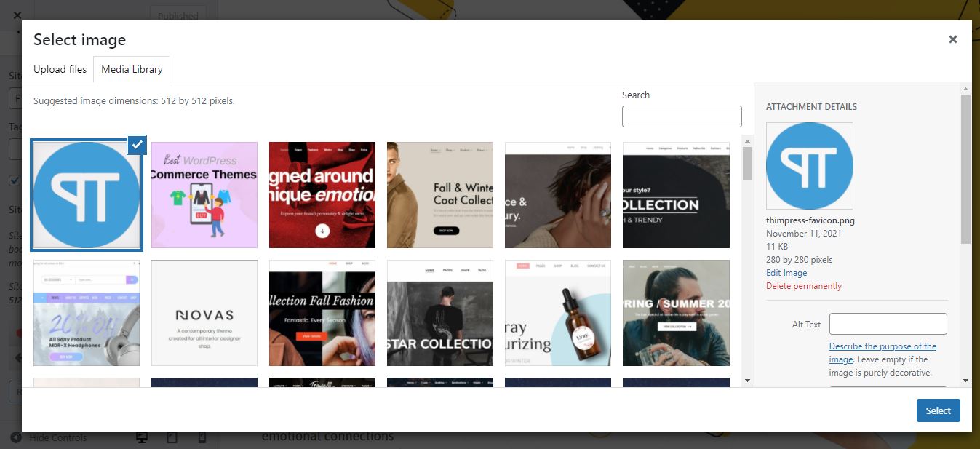Open the Upload files tab
Image resolution: width=980 pixels, height=449 pixels.
(x=60, y=69)
